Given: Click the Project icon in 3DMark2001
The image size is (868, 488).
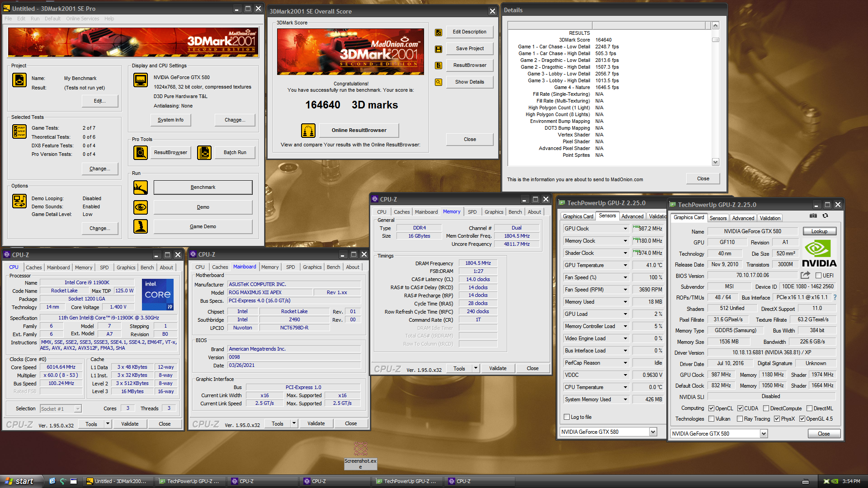Looking at the screenshot, I should tap(19, 80).
